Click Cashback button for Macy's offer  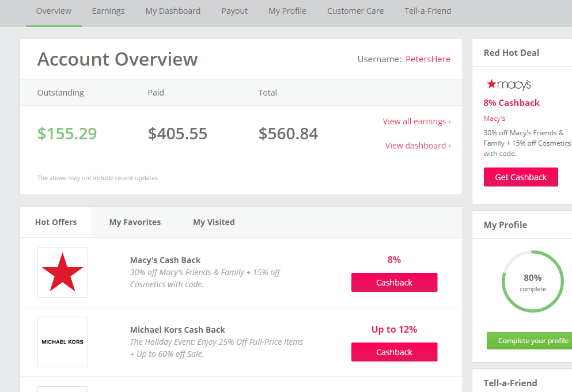(395, 282)
